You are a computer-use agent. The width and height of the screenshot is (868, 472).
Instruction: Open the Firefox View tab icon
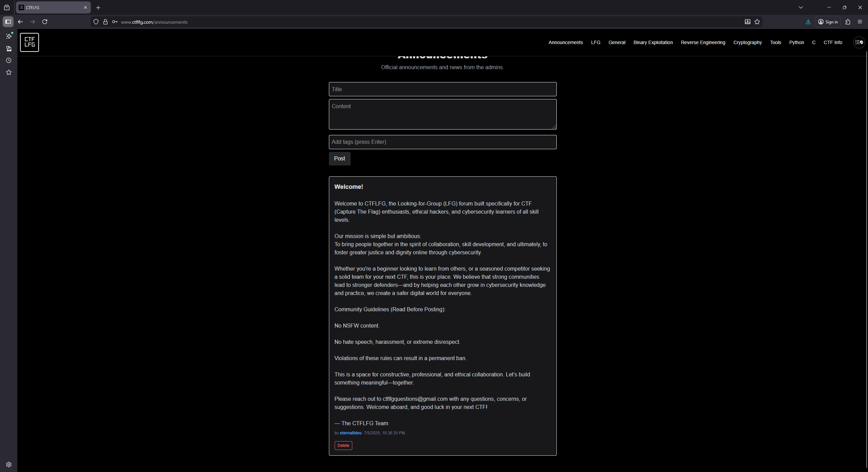[x=7, y=7]
